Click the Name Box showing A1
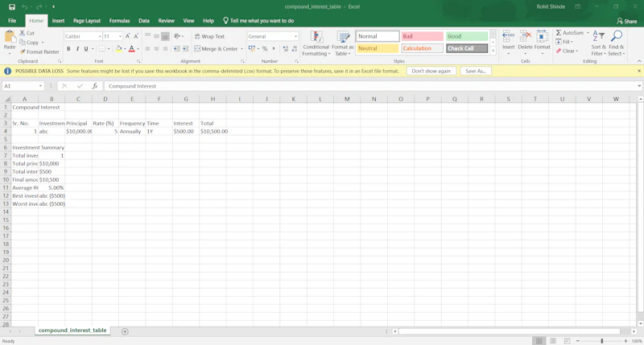This screenshot has height=345, width=644. click(x=23, y=86)
